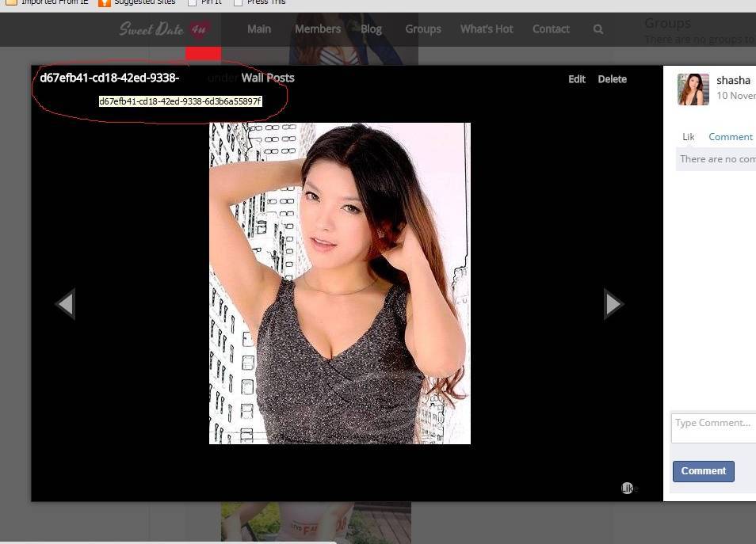Screen dimensions: 756x544
Task: Navigate to the Blog page
Action: (x=372, y=29)
